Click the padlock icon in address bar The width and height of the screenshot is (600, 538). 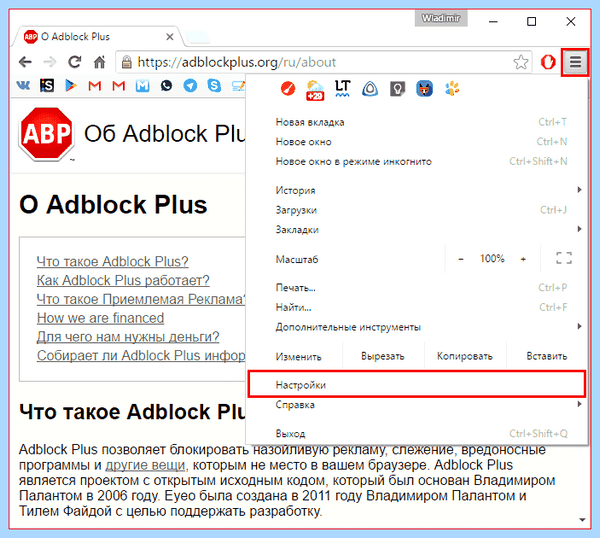[x=126, y=62]
